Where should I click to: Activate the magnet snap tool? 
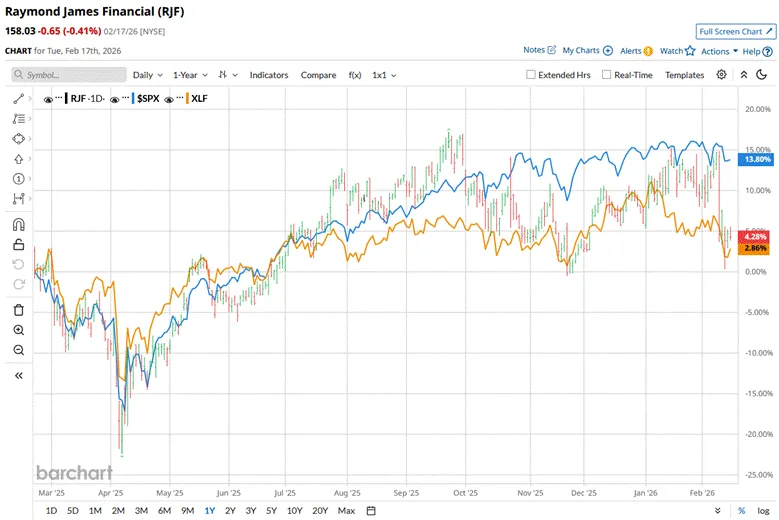point(18,224)
